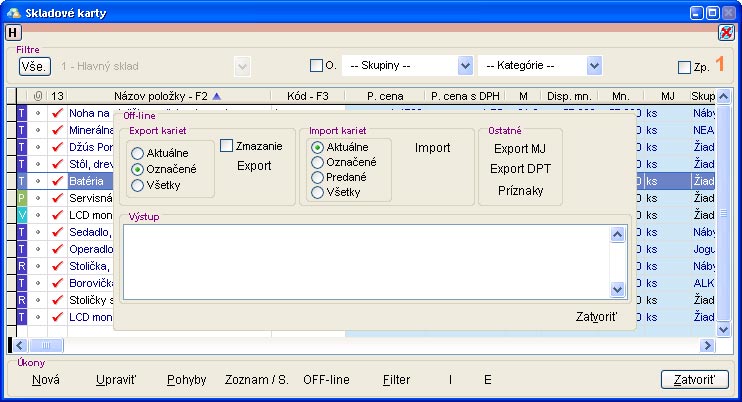The image size is (742, 402).
Task: Click OFF-line in the Úkony bar
Action: (x=326, y=380)
